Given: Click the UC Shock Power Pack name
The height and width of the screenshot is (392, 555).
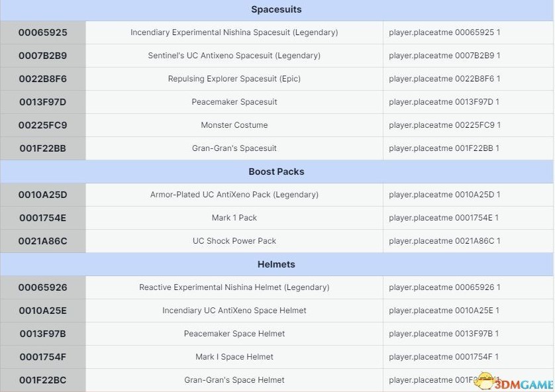Looking at the screenshot, I should click(x=234, y=241).
